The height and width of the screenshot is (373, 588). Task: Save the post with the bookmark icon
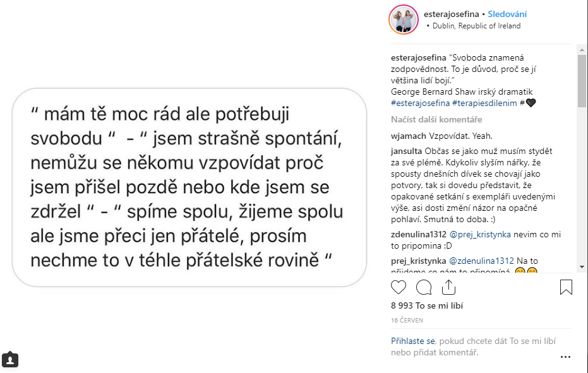(566, 288)
